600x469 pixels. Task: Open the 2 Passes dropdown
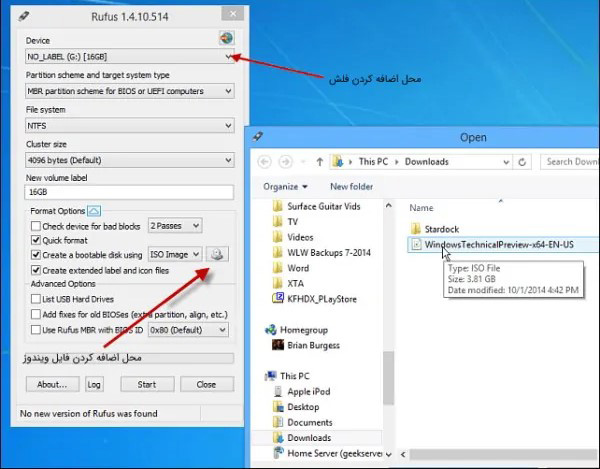coord(175,226)
